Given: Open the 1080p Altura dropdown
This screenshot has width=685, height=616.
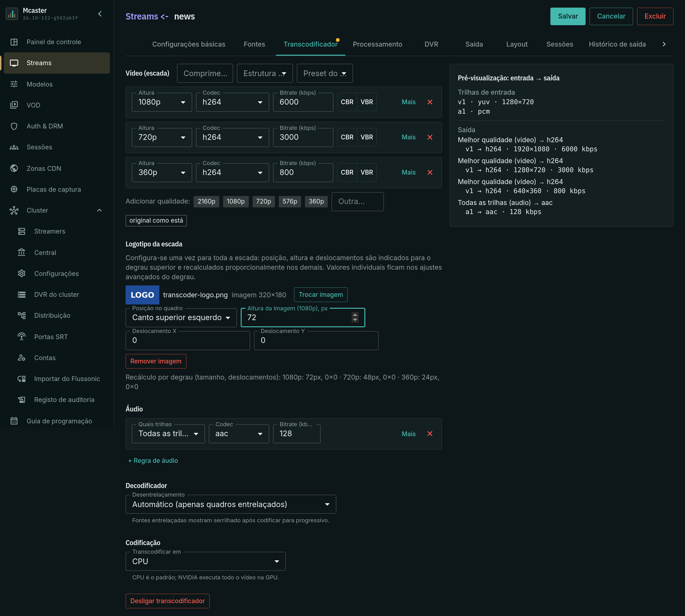Looking at the screenshot, I should [162, 102].
